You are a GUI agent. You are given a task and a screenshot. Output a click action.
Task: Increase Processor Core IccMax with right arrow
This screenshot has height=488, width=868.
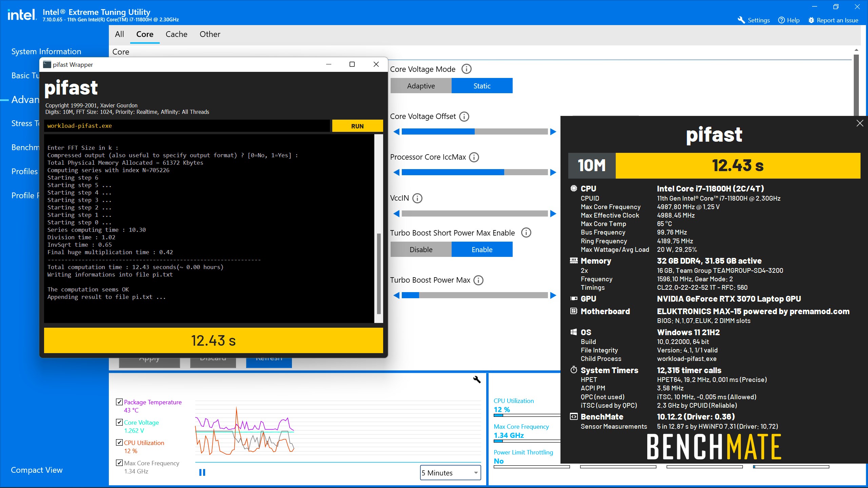(x=553, y=172)
